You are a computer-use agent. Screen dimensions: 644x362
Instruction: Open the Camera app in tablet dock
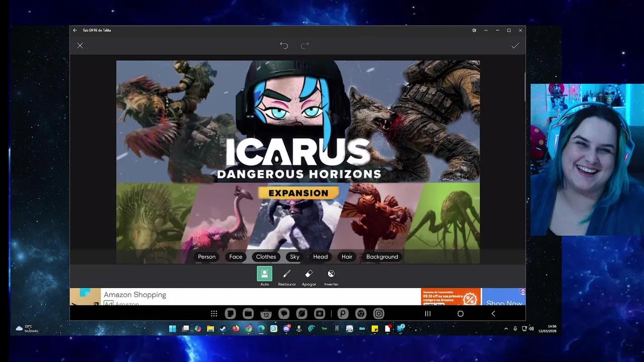[x=319, y=314]
